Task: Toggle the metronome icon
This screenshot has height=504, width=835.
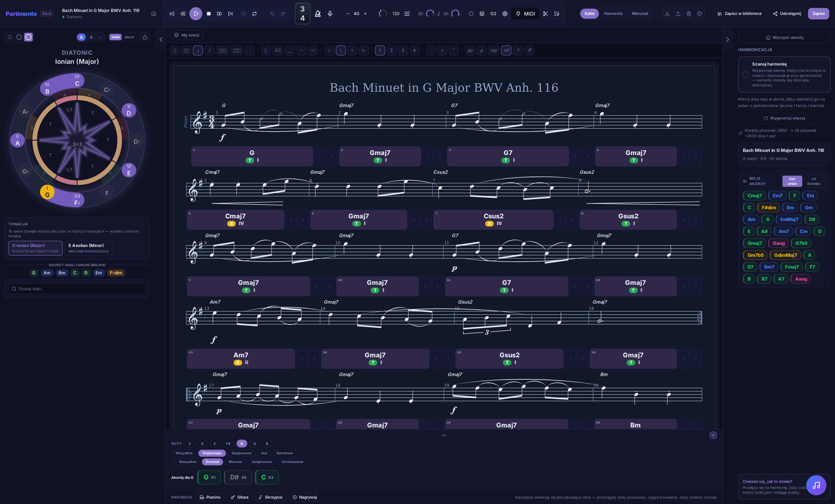Action: pyautogui.click(x=317, y=13)
